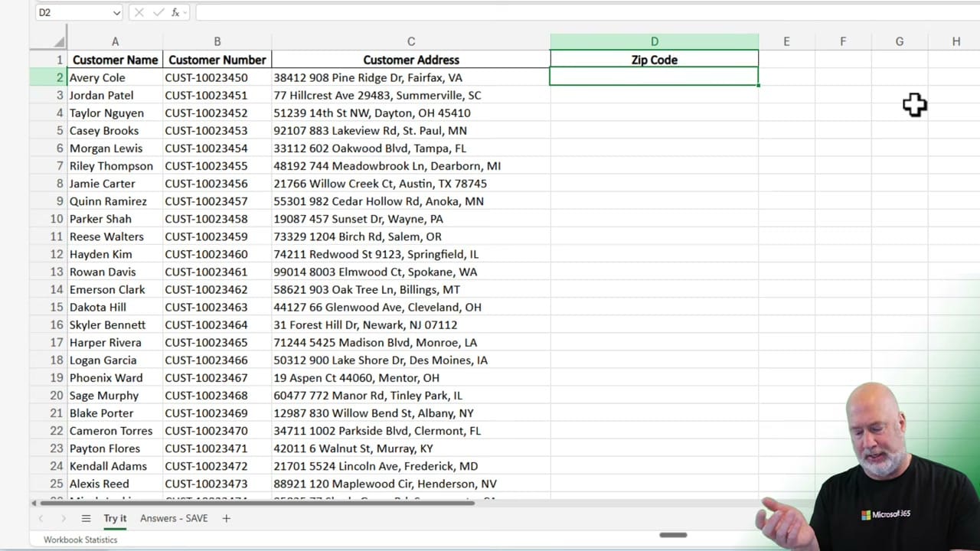Click the next sheet navigation arrow

tap(64, 518)
